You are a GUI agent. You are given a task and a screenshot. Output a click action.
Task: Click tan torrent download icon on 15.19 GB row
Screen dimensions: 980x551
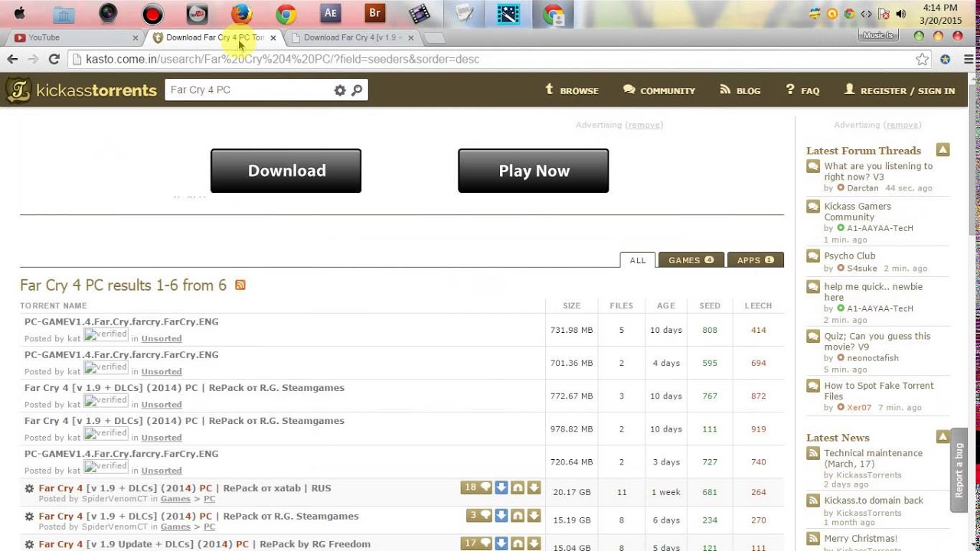tap(534, 515)
